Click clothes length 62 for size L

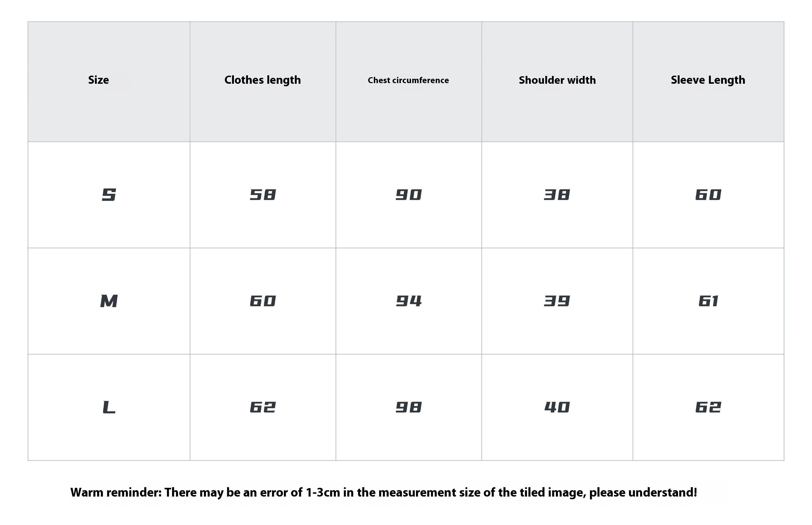263,407
